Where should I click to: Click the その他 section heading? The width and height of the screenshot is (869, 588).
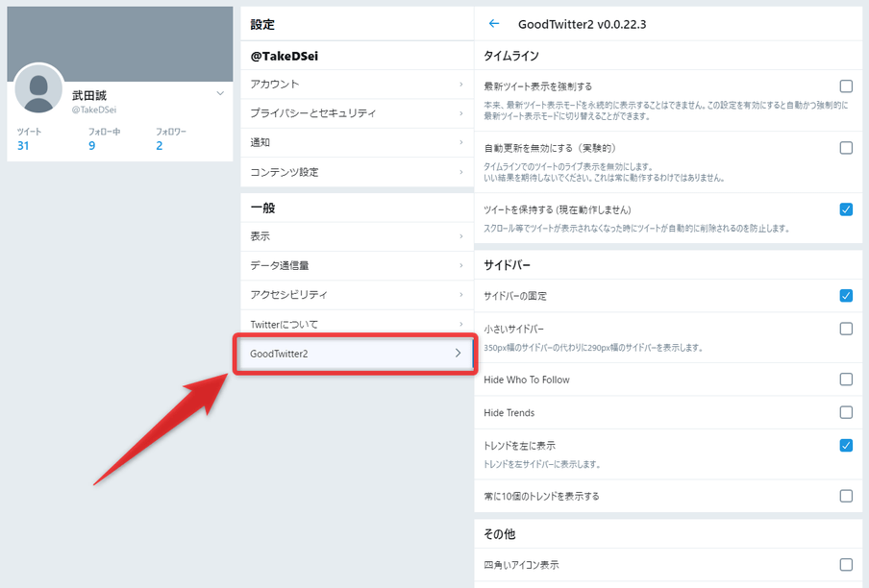point(499,534)
